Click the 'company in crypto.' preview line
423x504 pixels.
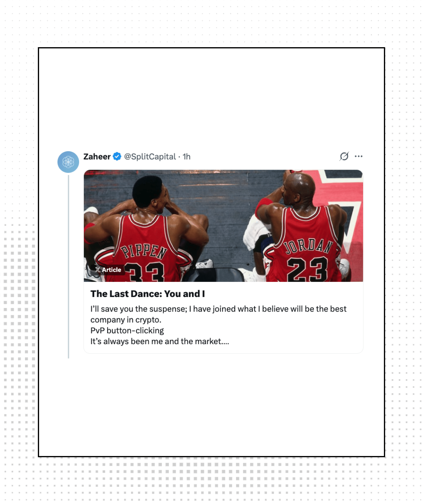pos(126,320)
